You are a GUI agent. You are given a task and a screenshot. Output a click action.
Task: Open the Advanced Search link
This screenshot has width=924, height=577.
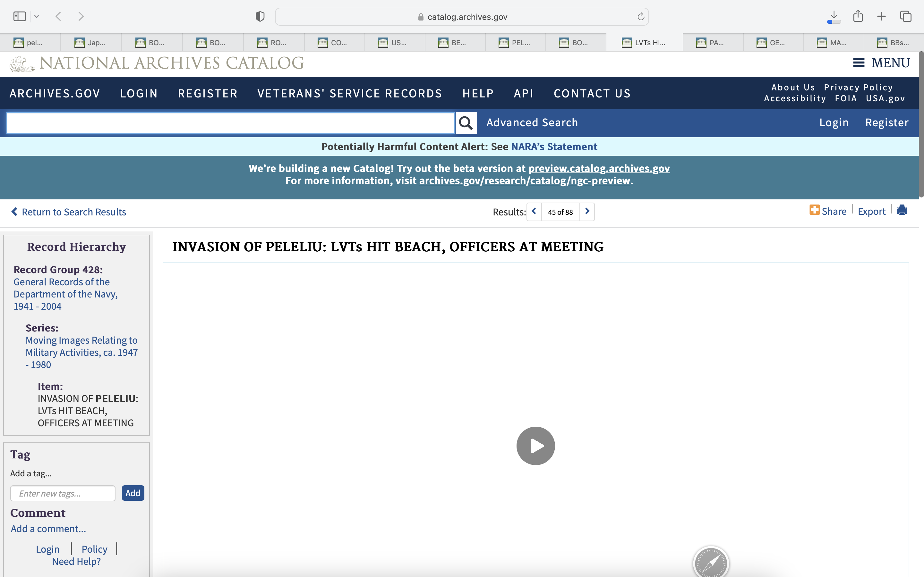(x=532, y=122)
